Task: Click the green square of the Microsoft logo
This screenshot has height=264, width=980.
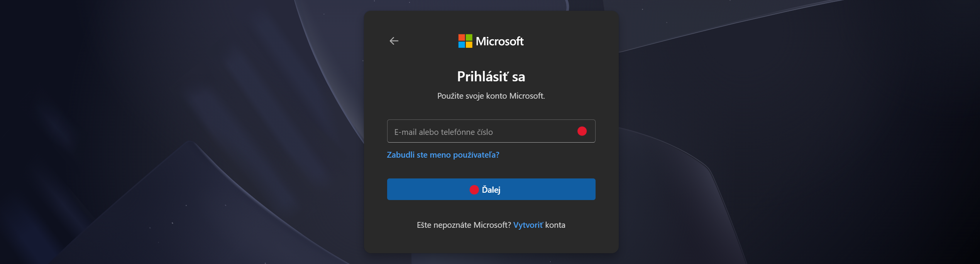Action: pyautogui.click(x=469, y=37)
